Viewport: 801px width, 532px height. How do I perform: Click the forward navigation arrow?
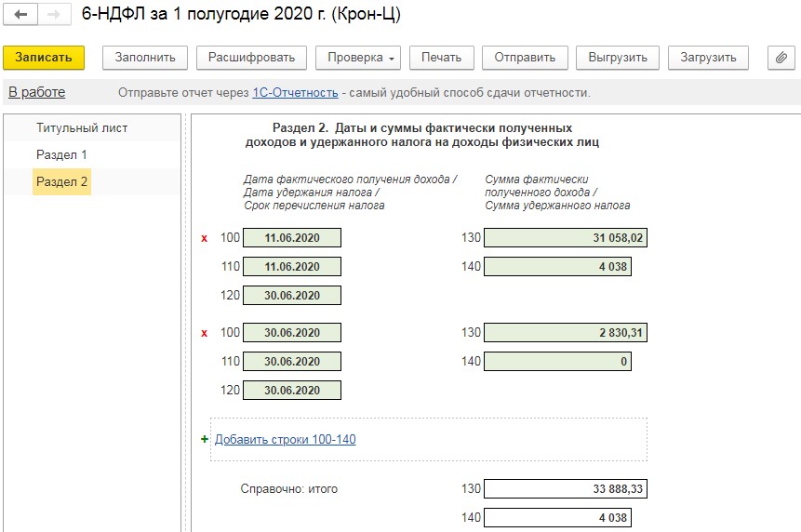54,16
